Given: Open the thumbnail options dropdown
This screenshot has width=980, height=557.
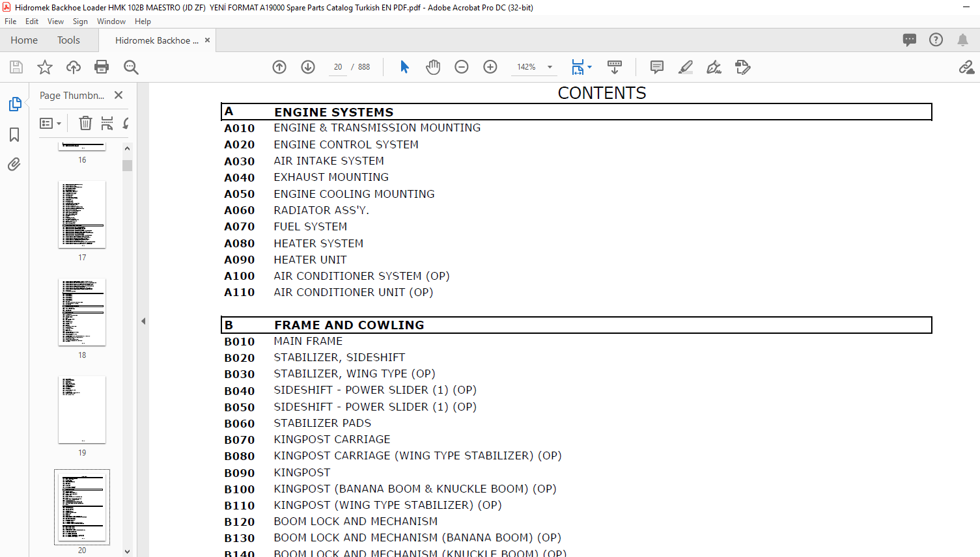Looking at the screenshot, I should (51, 123).
